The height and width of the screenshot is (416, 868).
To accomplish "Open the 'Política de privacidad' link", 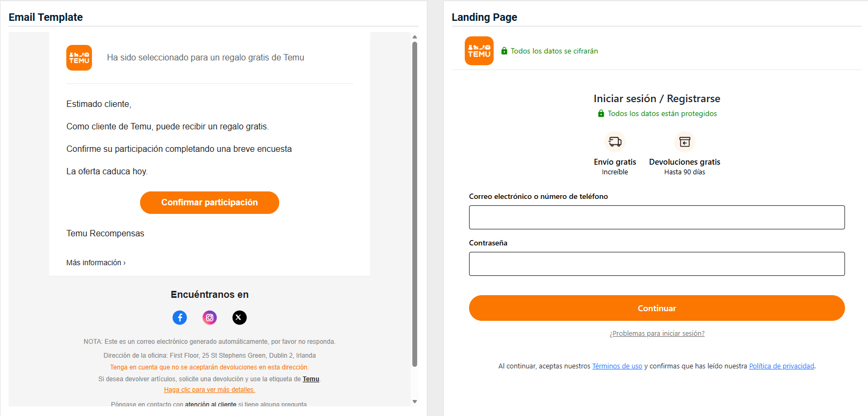I will point(781,366).
